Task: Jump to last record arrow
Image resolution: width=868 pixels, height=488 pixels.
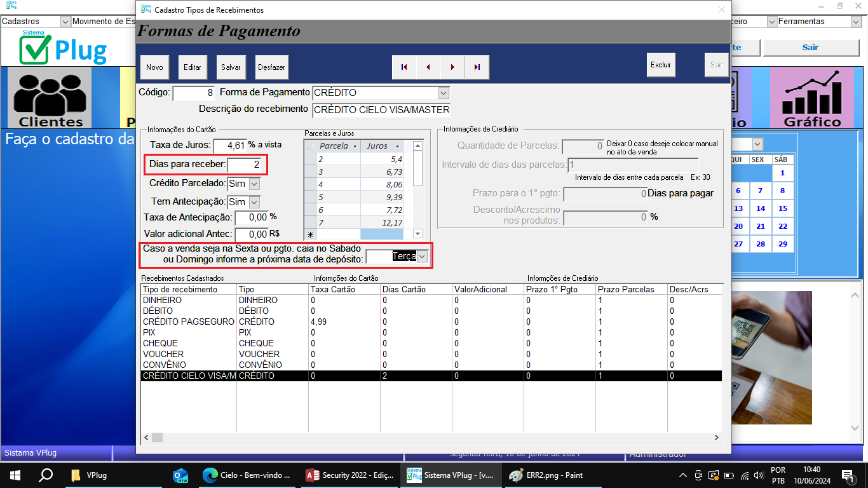Action: point(477,67)
